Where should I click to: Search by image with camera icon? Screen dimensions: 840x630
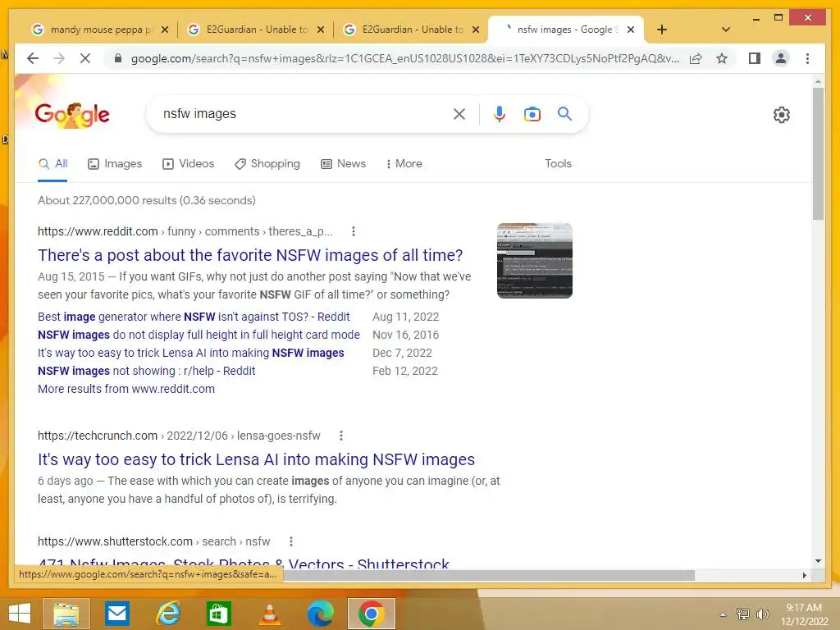coord(532,113)
